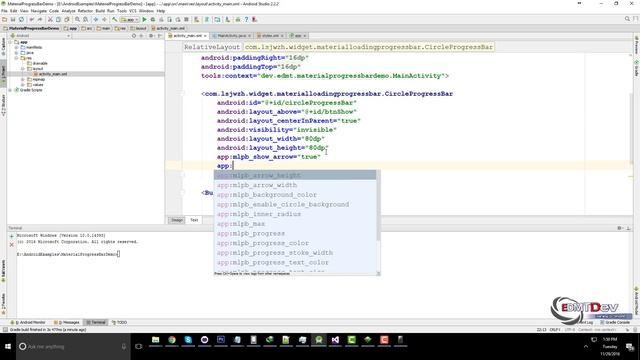Open the Gradle Console button
640x360 pixels.
click(615, 322)
